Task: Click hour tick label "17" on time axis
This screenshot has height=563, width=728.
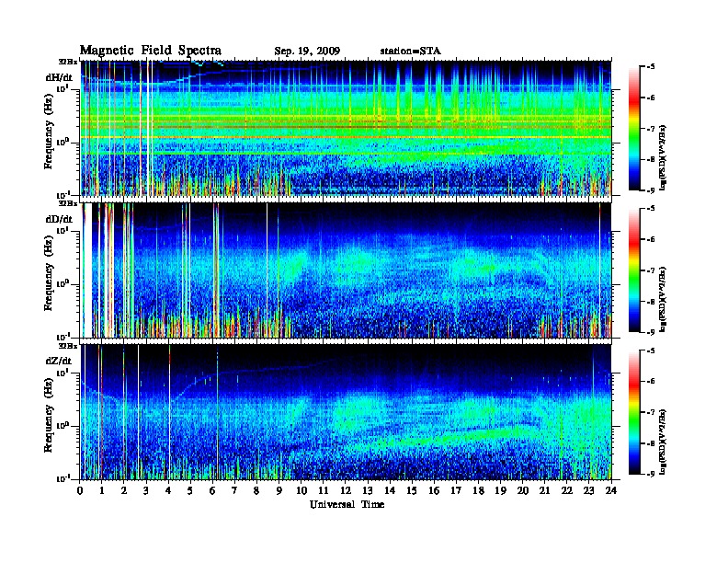Action: pyautogui.click(x=456, y=491)
